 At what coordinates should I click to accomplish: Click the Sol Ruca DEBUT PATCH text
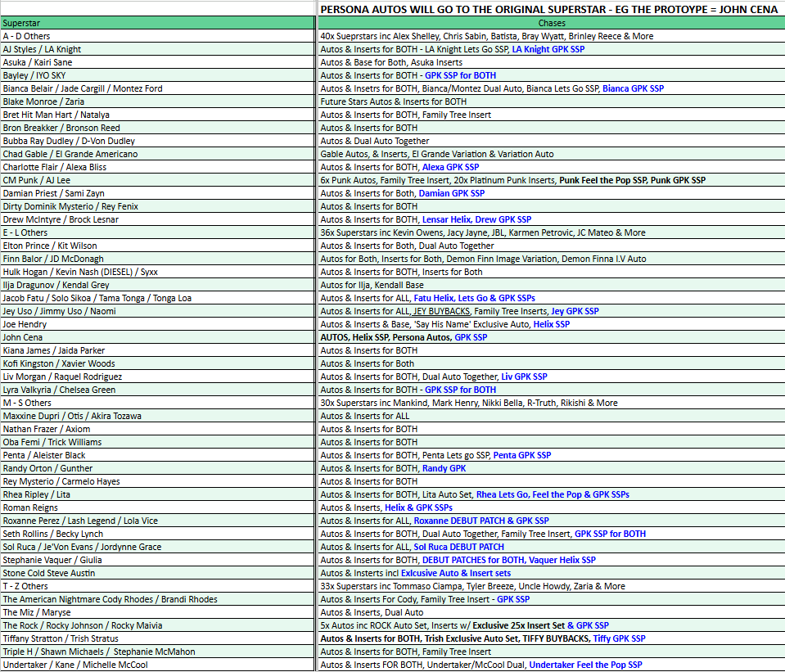458,547
